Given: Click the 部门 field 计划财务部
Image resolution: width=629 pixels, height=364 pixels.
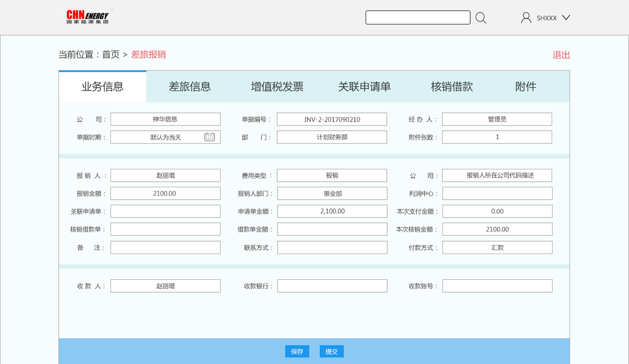Looking at the screenshot, I should (332, 137).
